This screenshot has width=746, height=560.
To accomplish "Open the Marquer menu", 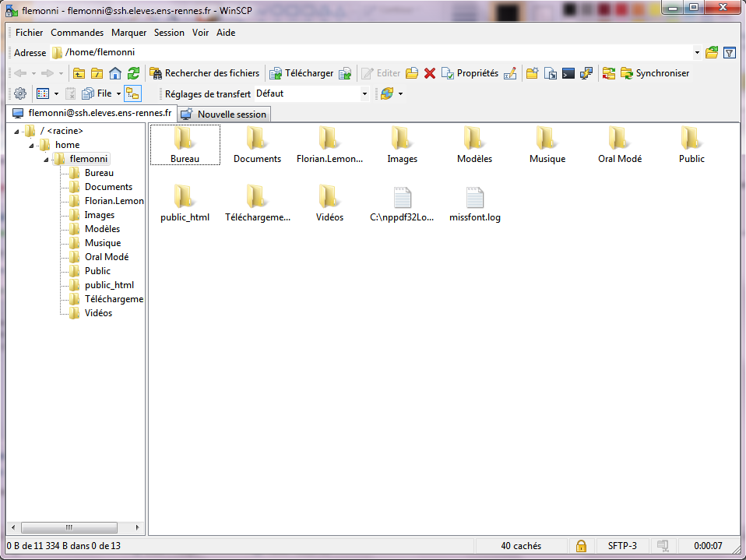I will [129, 33].
